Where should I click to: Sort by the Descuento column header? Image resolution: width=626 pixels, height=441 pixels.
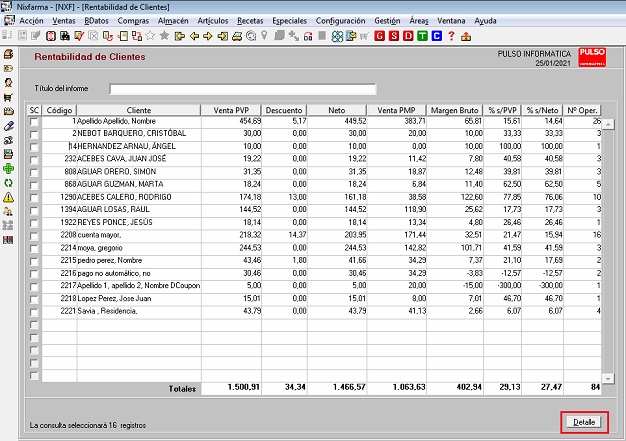tap(284, 110)
